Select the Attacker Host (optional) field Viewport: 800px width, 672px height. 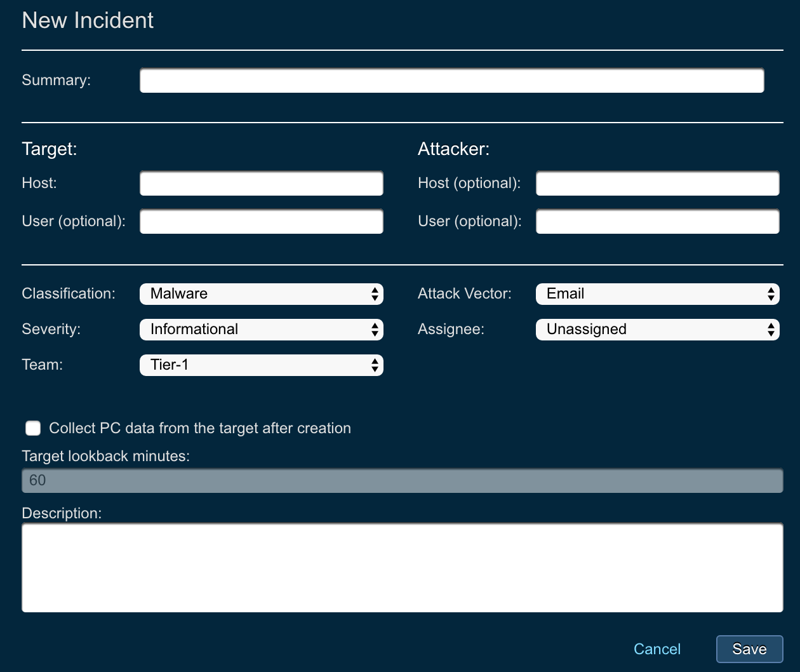[x=657, y=184]
